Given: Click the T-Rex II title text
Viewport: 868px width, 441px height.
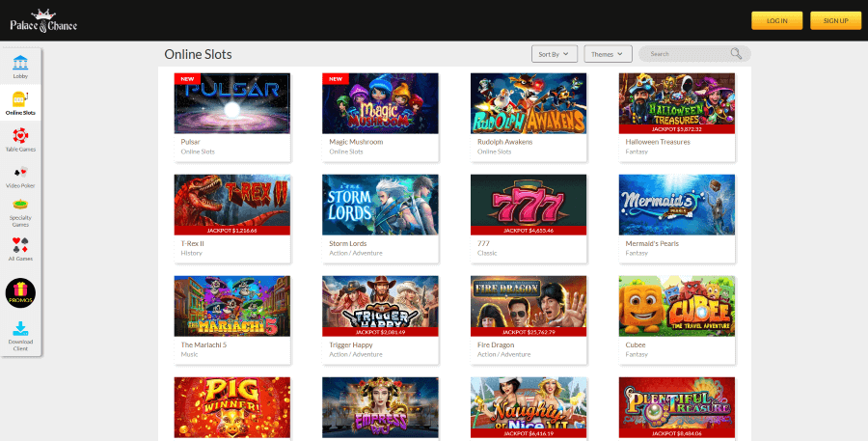Looking at the screenshot, I should click(x=193, y=243).
